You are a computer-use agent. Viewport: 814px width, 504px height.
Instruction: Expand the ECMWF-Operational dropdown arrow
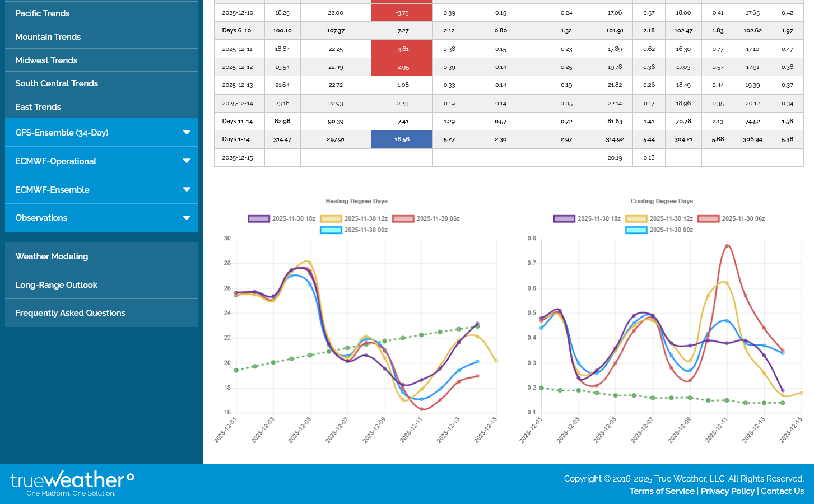coord(187,161)
